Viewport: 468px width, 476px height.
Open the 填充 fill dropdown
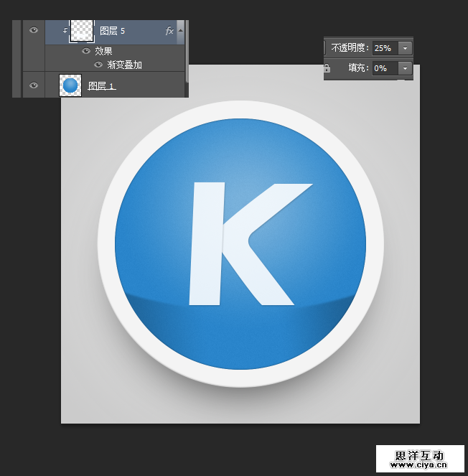click(x=406, y=68)
